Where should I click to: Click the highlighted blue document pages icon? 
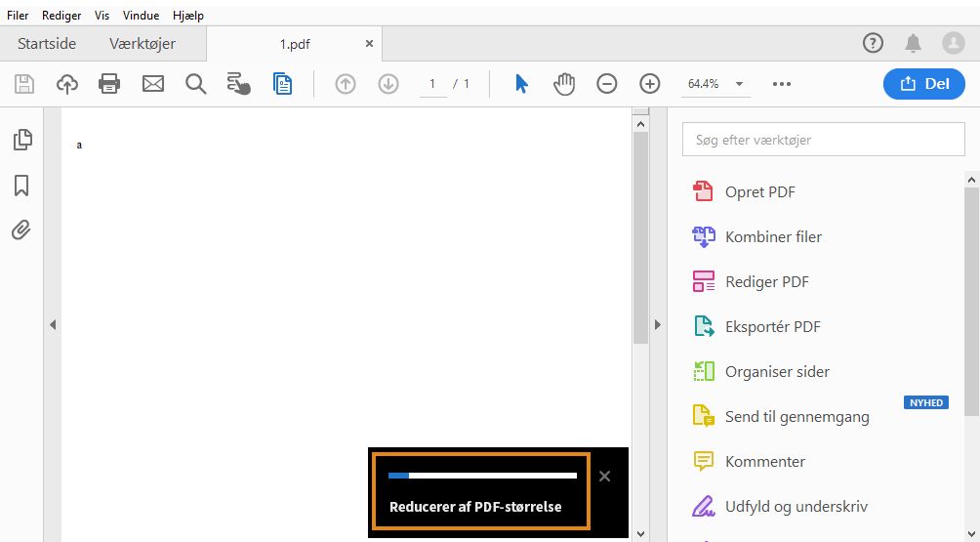pos(282,84)
